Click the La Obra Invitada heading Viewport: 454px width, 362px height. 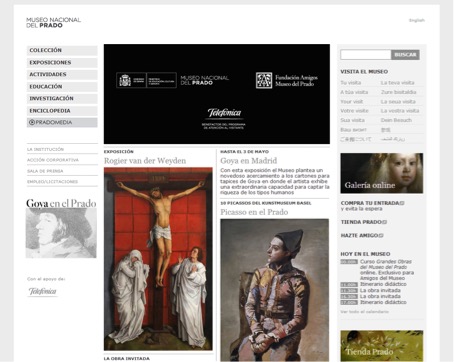click(127, 359)
